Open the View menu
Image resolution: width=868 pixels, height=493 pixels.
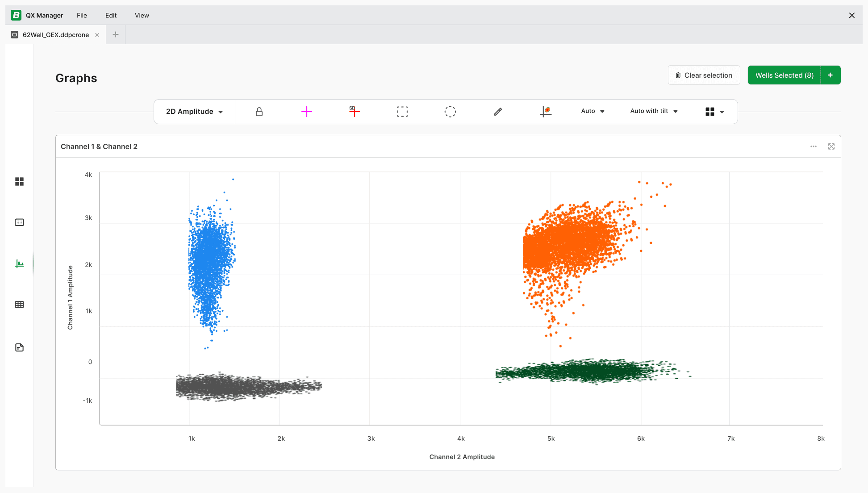pos(142,15)
